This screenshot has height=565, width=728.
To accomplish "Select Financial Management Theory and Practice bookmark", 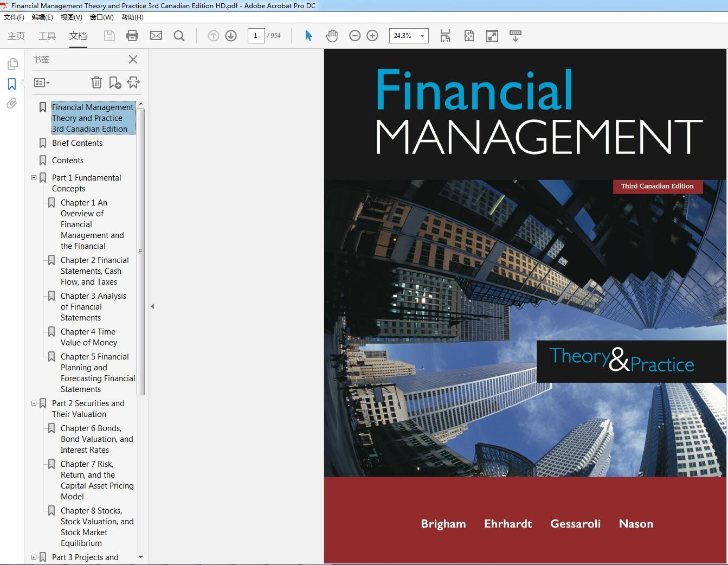I will (x=93, y=118).
